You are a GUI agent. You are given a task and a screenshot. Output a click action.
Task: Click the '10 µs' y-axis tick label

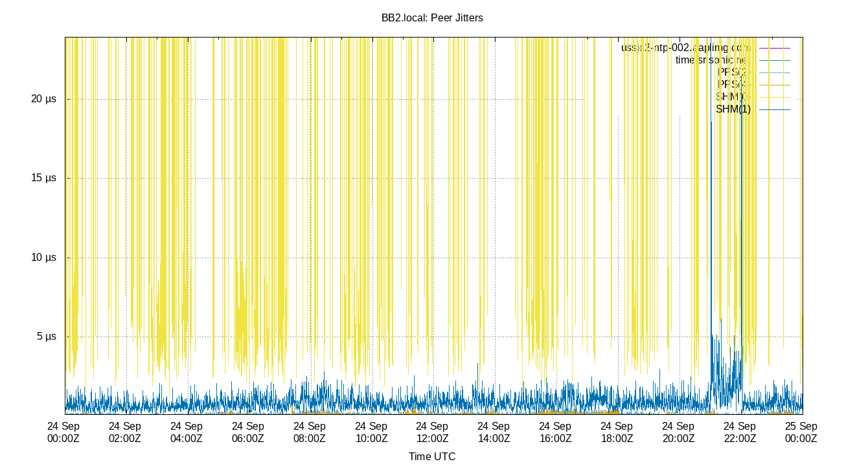(43, 258)
